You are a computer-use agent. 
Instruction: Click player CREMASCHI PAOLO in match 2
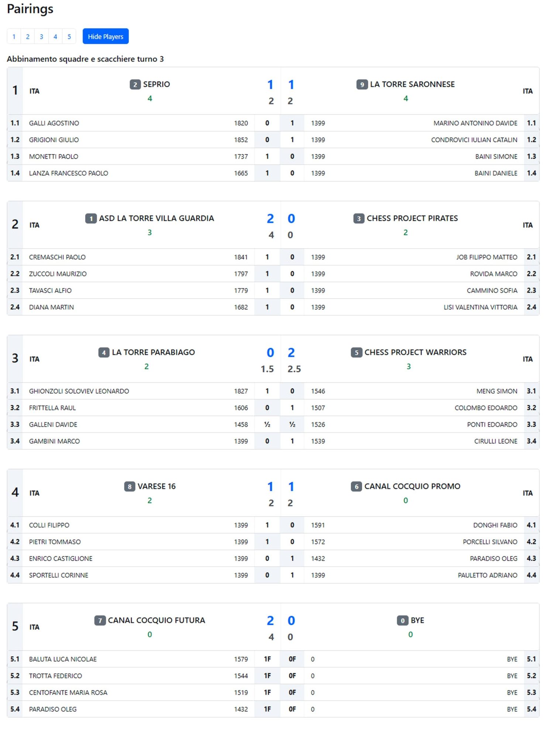point(57,257)
